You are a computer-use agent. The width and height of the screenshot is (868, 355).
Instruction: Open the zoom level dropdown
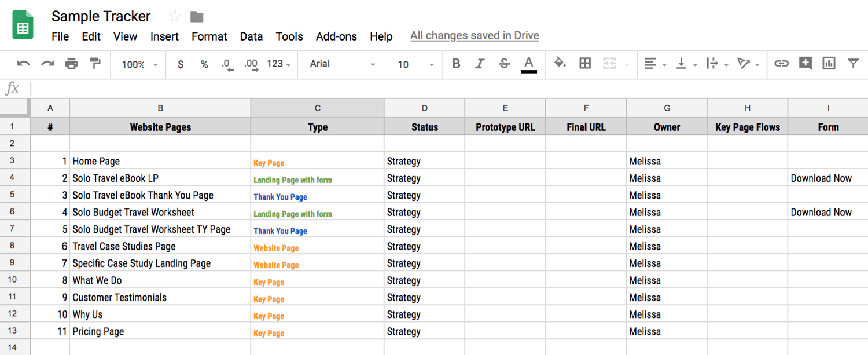138,64
